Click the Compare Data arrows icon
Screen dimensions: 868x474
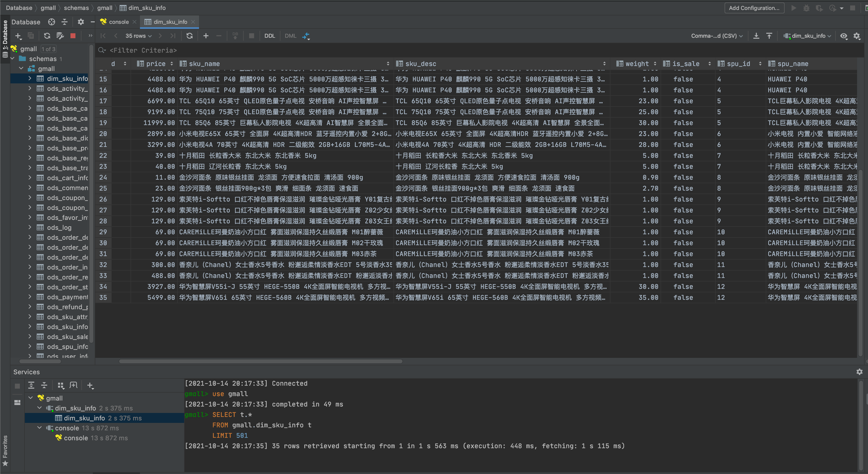pyautogui.click(x=306, y=36)
